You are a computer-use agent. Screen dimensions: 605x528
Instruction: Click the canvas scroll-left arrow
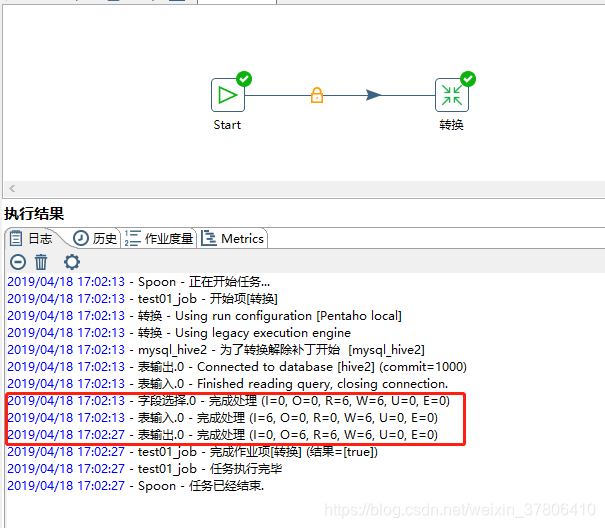(x=12, y=188)
